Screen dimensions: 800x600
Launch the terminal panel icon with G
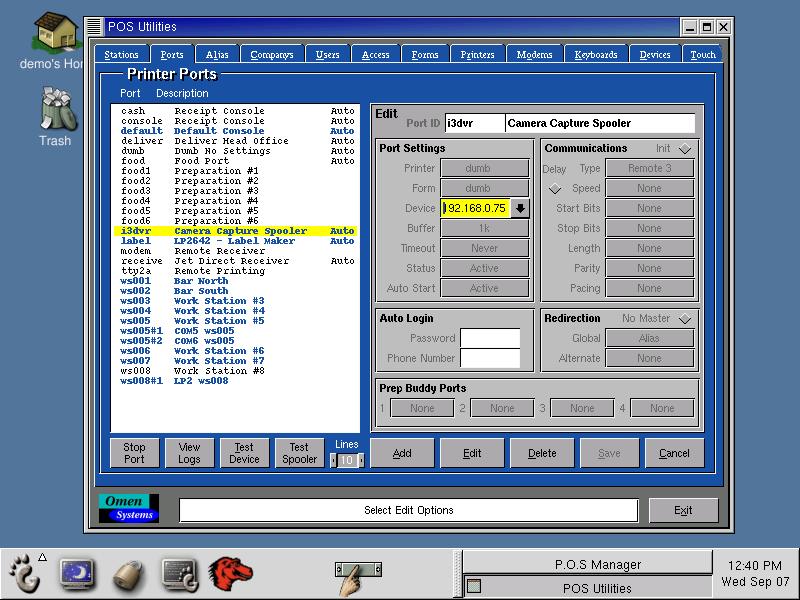pos(179,576)
